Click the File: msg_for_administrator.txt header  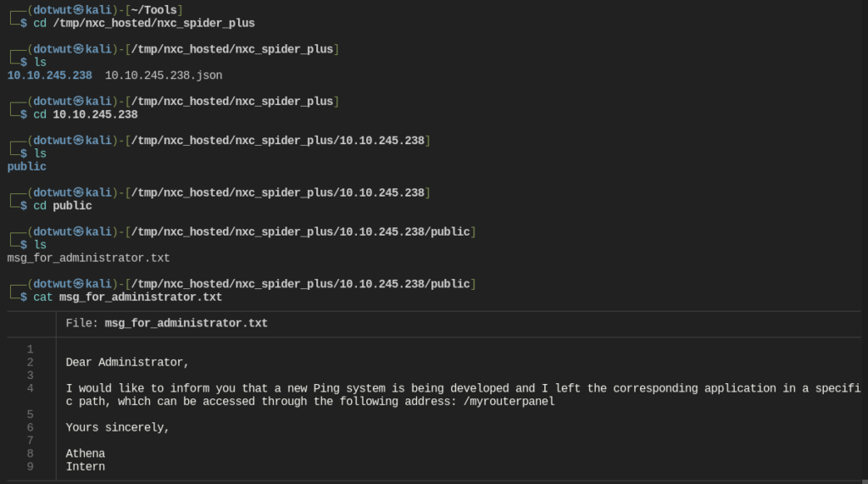pyautogui.click(x=166, y=323)
